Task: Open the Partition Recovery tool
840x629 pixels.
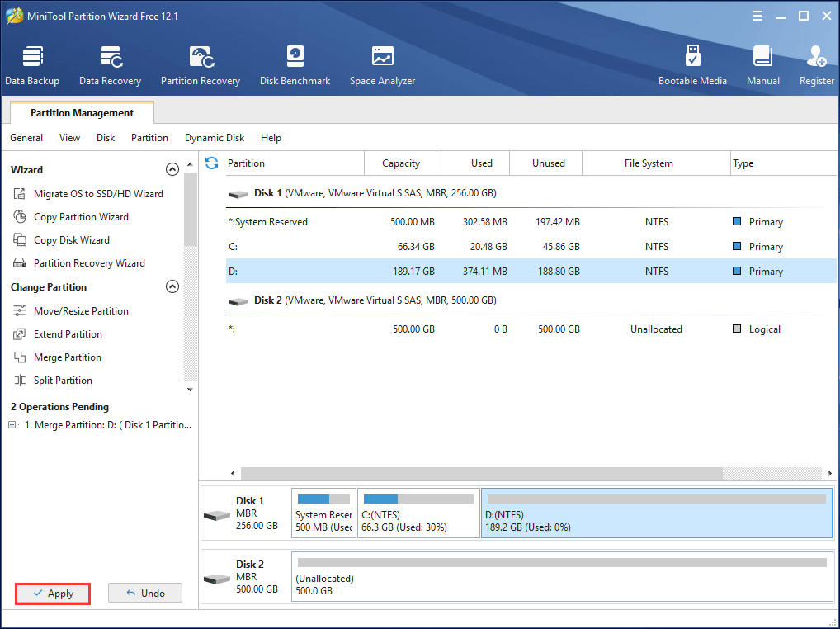Action: coord(201,64)
